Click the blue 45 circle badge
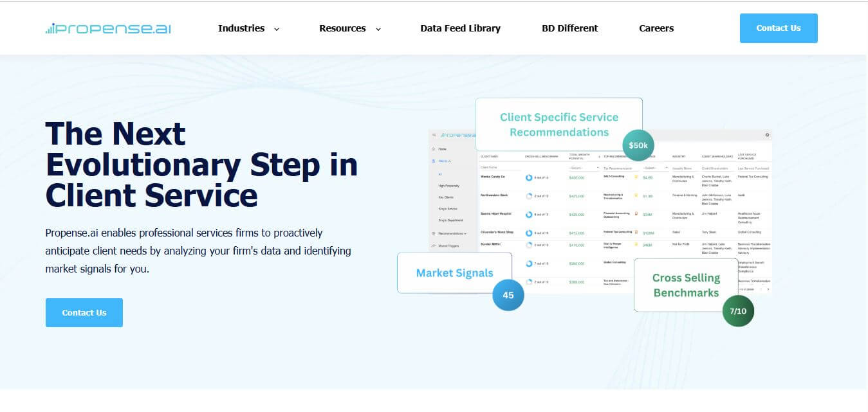The height and width of the screenshot is (412, 868). (508, 295)
